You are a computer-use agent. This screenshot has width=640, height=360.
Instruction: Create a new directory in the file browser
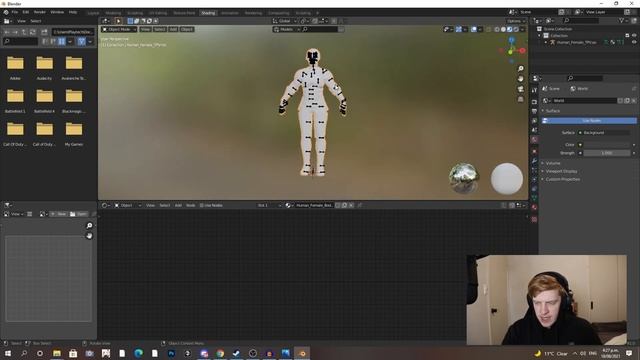(x=44, y=32)
